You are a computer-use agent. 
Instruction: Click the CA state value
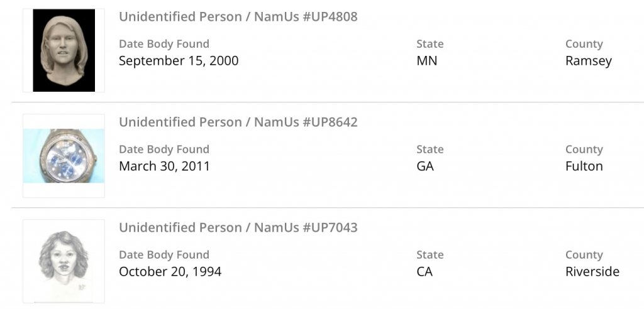point(425,272)
